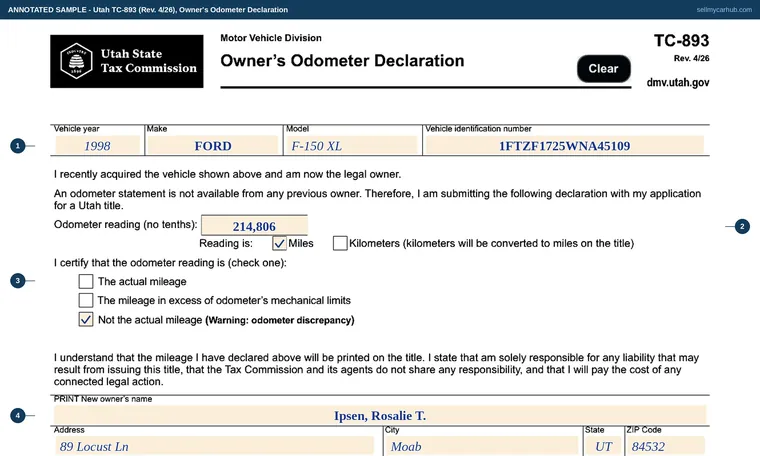Viewport: 760px width, 456px height.
Task: Edit the City field showing Moab
Action: point(482,446)
